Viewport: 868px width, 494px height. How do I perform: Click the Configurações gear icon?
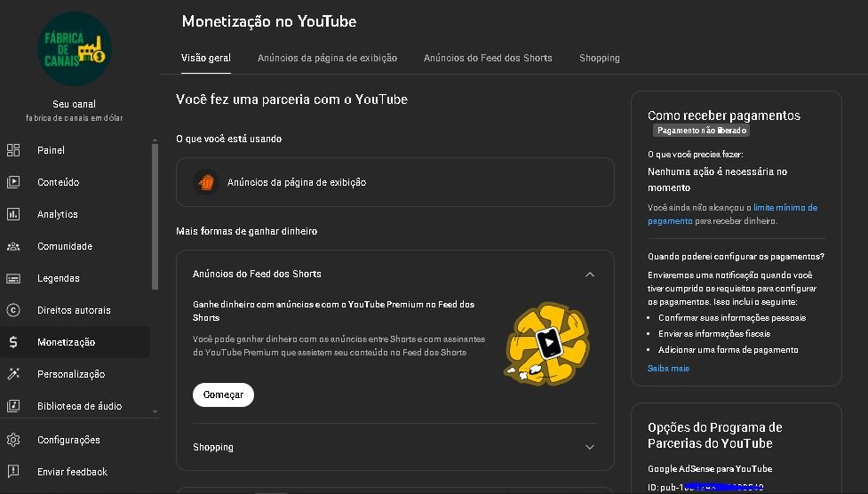pyautogui.click(x=13, y=440)
